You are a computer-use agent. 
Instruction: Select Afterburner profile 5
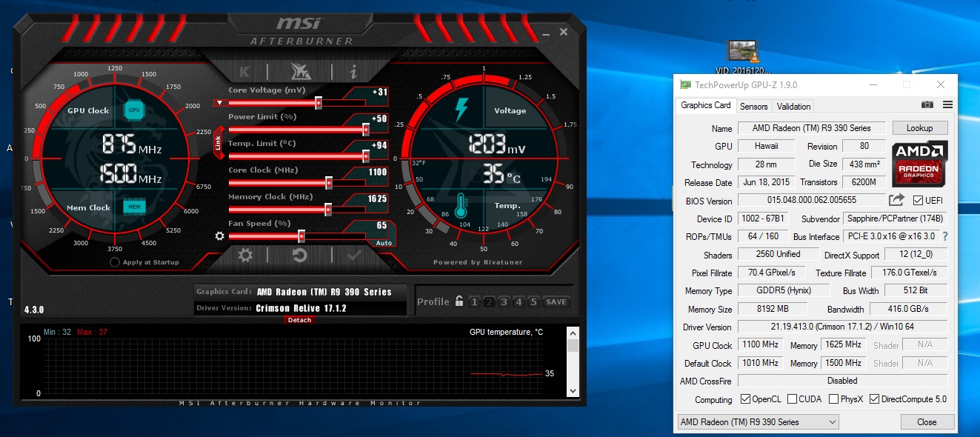coord(532,301)
